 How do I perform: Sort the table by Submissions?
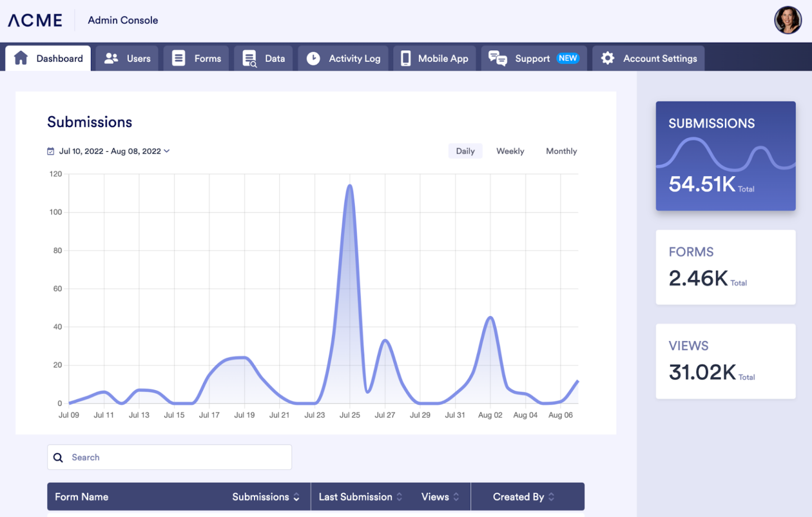[x=296, y=497]
